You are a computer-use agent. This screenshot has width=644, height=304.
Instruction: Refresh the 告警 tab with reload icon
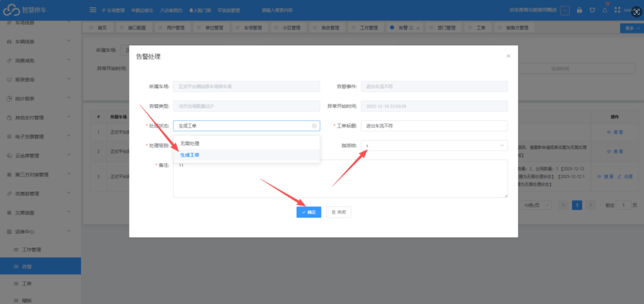click(x=411, y=28)
